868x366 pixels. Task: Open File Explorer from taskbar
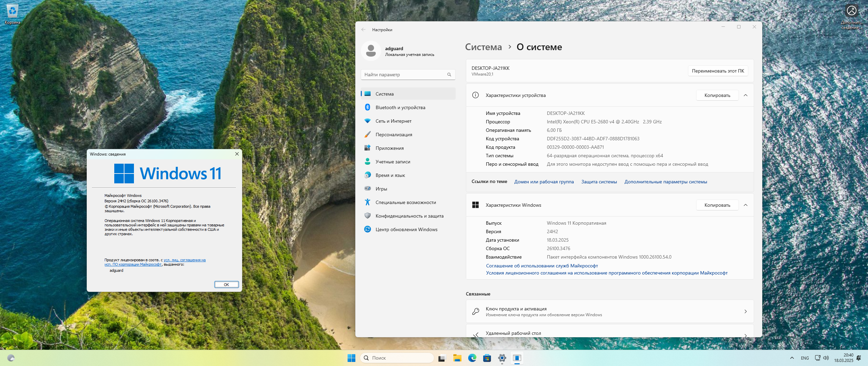click(457, 358)
